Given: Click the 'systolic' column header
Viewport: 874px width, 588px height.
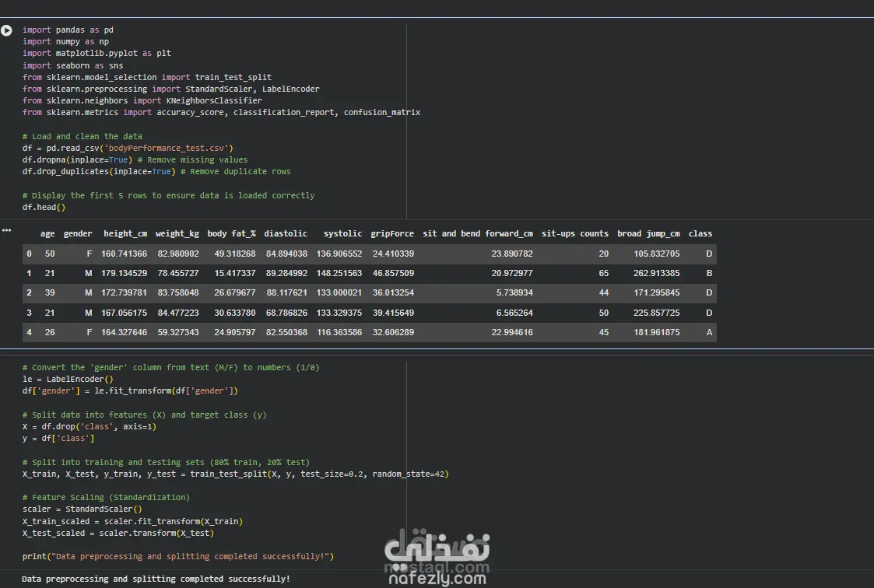Looking at the screenshot, I should [342, 234].
